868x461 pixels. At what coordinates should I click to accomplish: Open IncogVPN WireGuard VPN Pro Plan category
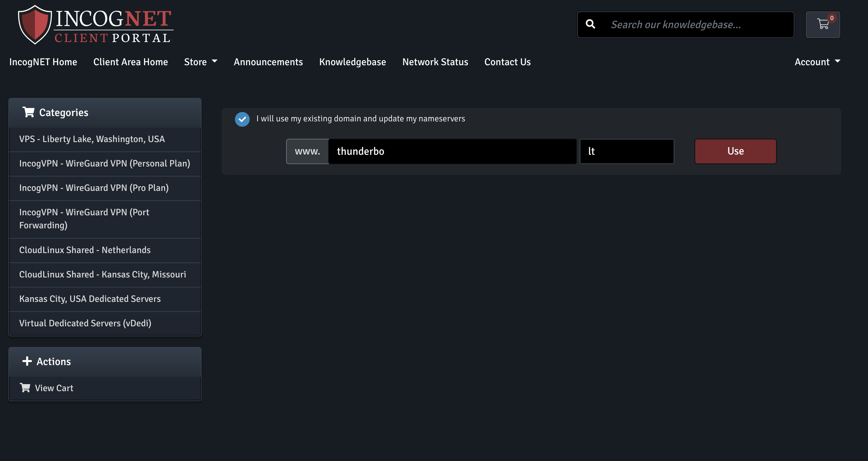coord(105,188)
